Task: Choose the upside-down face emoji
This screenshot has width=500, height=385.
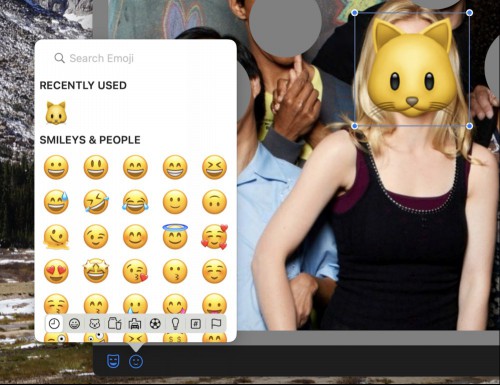Action: coord(214,202)
